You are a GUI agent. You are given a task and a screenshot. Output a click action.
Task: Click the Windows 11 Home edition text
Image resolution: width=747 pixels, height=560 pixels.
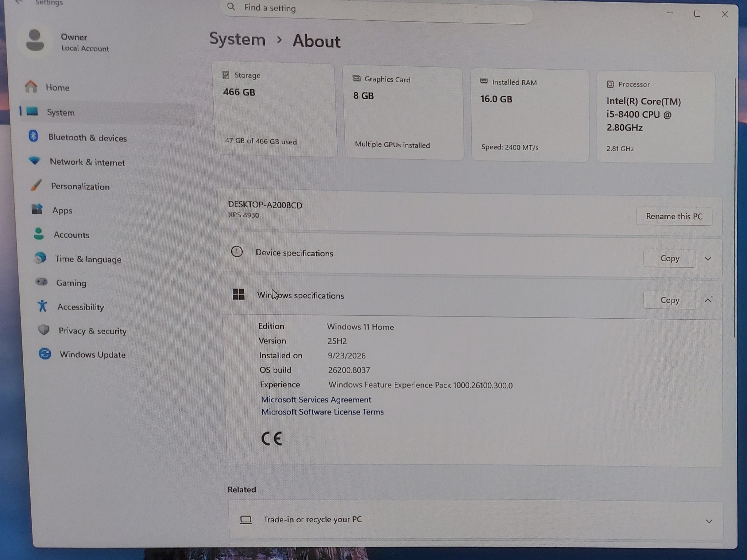pos(360,327)
